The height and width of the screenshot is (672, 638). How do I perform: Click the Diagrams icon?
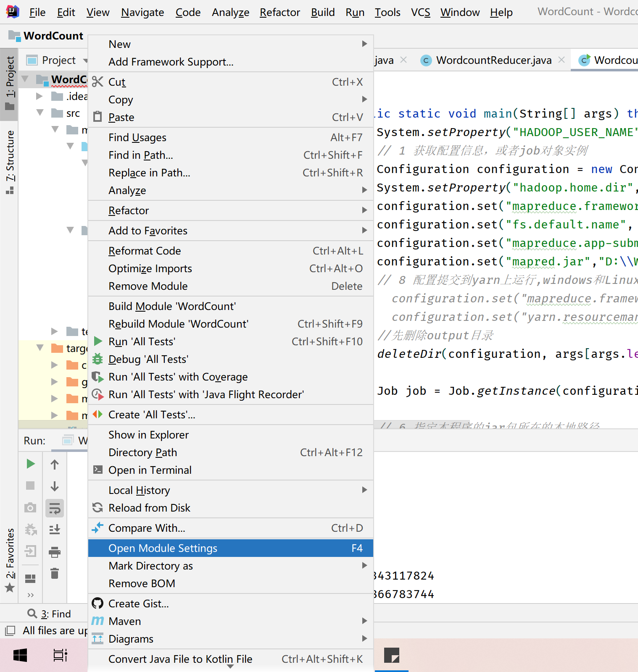(x=98, y=638)
